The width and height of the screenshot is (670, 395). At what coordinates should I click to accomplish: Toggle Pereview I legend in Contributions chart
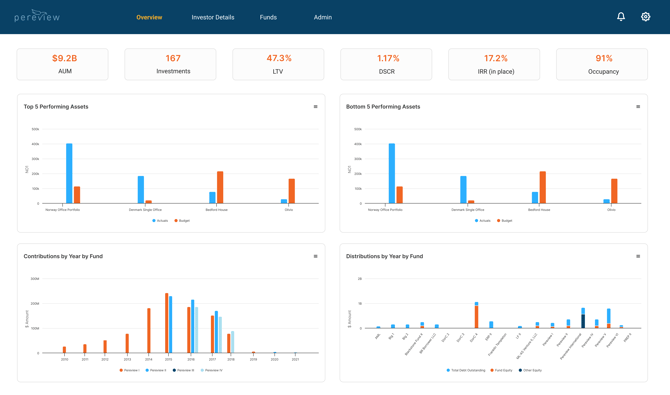click(129, 370)
